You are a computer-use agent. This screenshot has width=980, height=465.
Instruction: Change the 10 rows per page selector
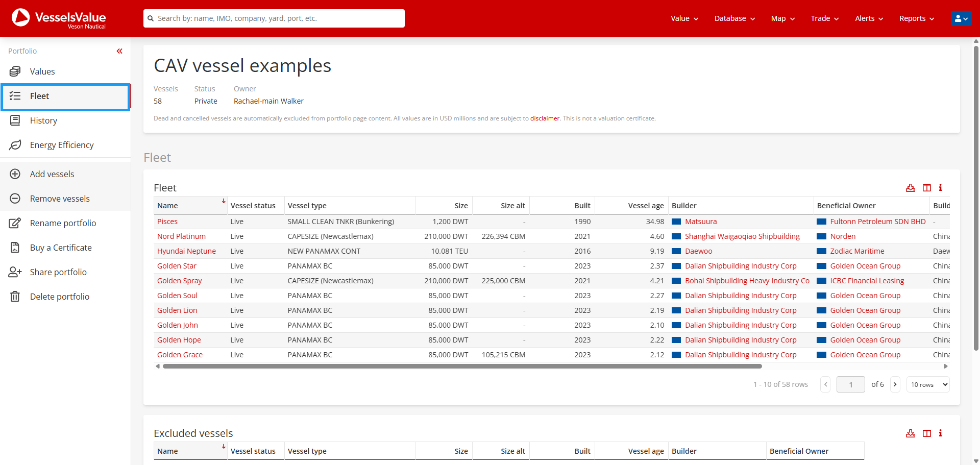click(928, 384)
